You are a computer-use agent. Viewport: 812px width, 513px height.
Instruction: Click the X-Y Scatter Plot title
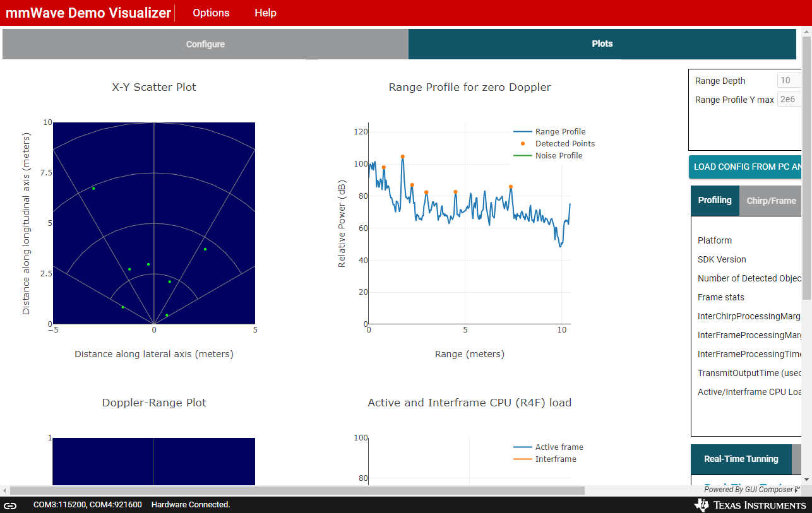154,87
